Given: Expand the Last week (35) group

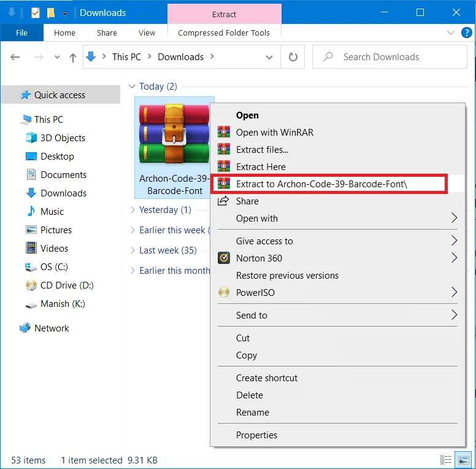Looking at the screenshot, I should tap(132, 250).
